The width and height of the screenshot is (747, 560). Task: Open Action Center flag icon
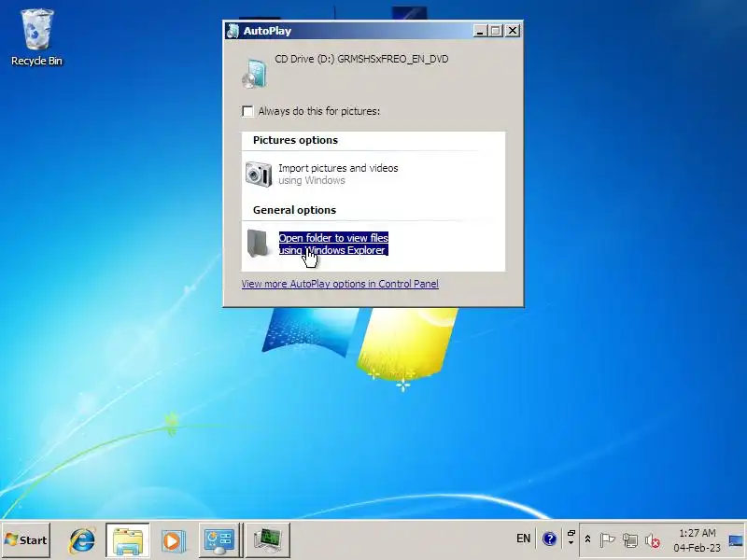(x=607, y=540)
